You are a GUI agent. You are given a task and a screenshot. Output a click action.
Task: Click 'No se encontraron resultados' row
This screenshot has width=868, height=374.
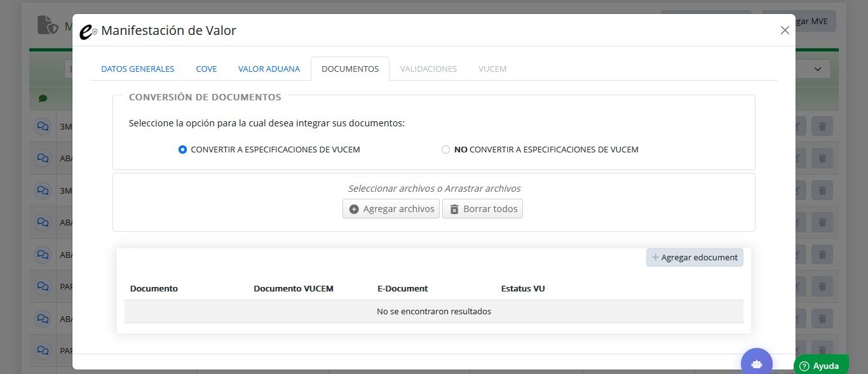pos(434,311)
